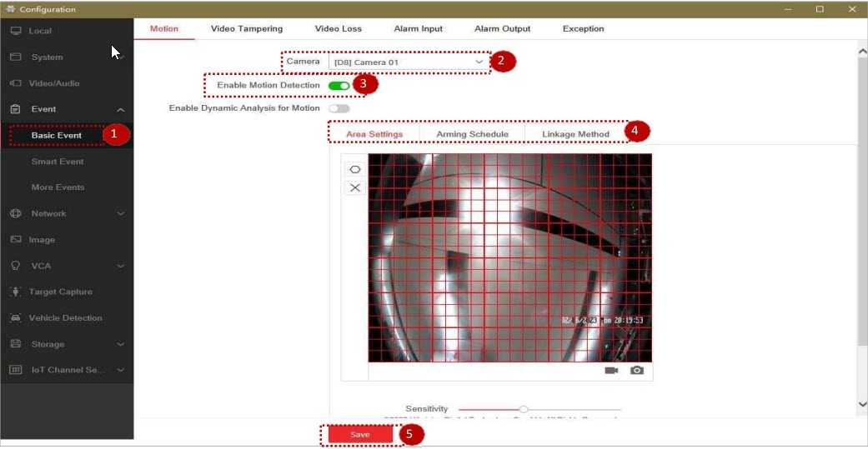
Task: Turn on Dynamic Analysis for Motion
Action: coord(339,108)
